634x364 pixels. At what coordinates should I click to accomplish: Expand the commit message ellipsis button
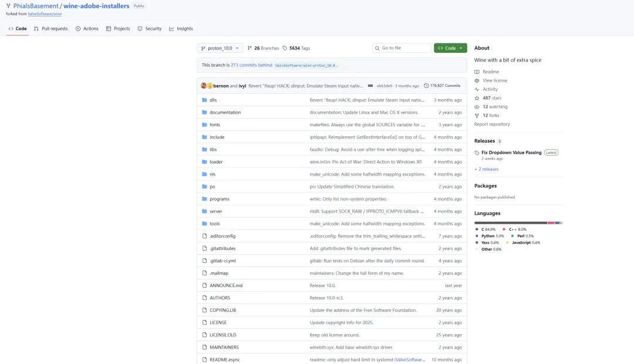click(x=370, y=86)
